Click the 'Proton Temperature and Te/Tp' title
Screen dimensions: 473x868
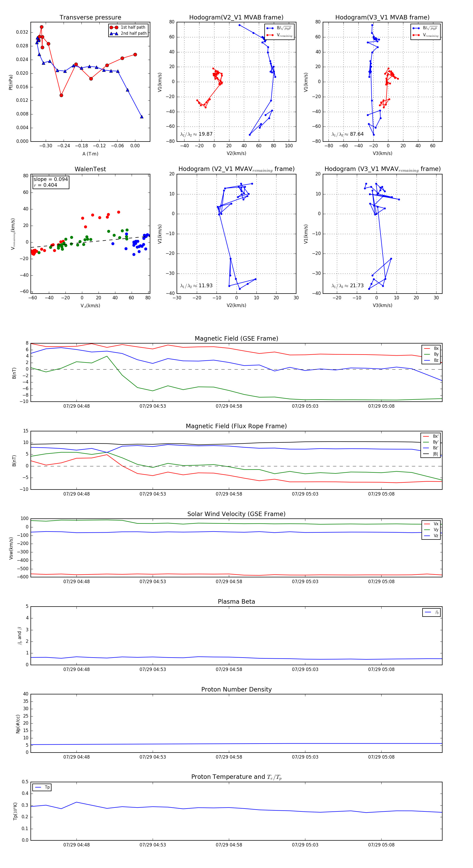click(x=236, y=777)
